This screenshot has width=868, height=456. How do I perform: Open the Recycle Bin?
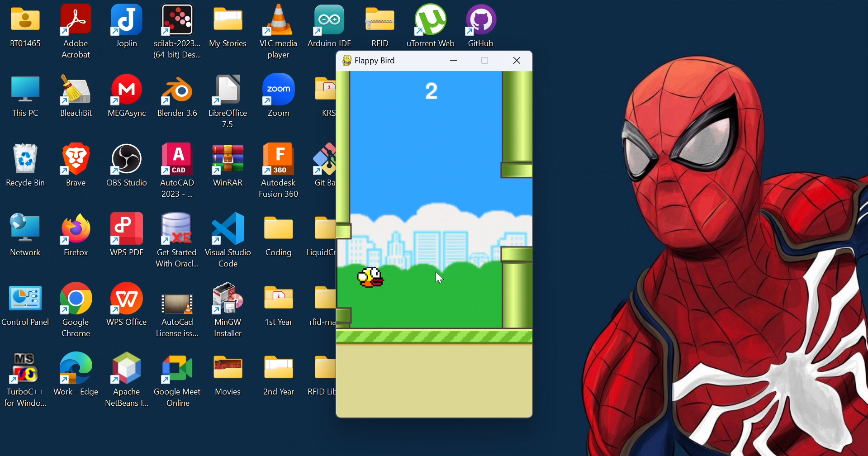click(x=25, y=160)
